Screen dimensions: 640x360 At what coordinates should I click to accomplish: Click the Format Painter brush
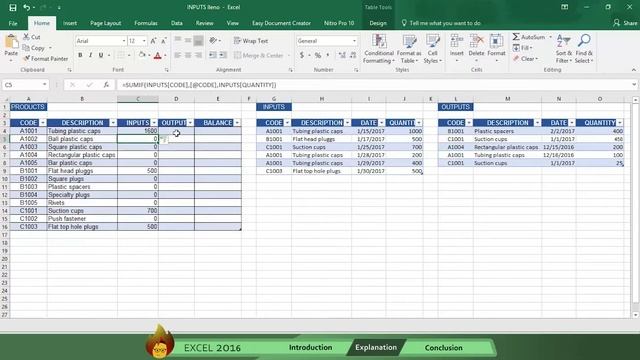[27, 59]
